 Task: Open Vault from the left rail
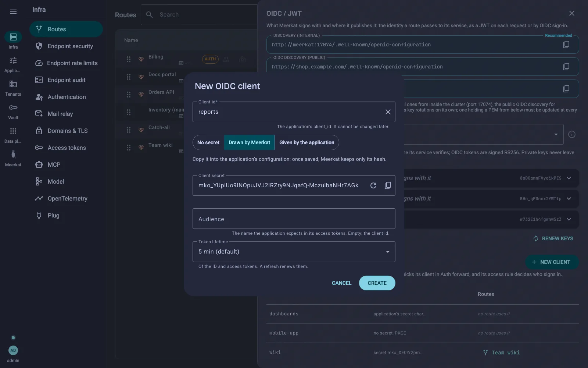click(13, 112)
